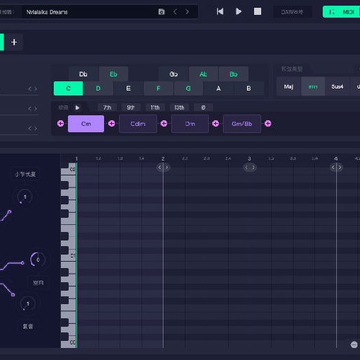Toggle the 0 button next to 13th

pyautogui.click(x=203, y=108)
